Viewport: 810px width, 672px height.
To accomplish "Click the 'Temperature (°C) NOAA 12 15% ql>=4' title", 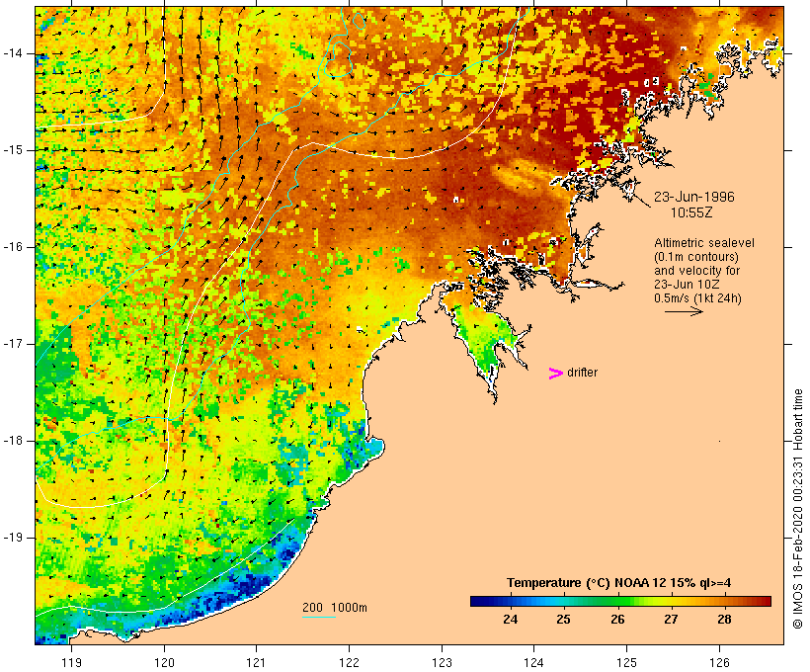I will click(x=619, y=583).
